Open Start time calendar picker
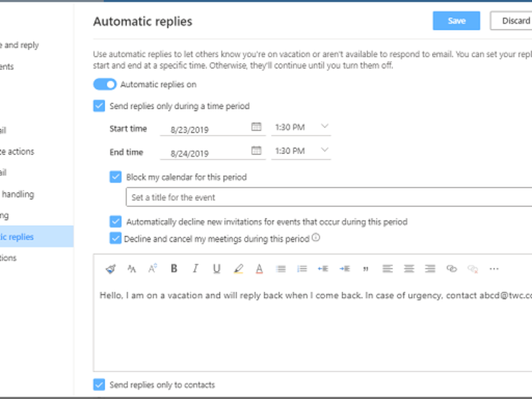The width and height of the screenshot is (532, 399). click(256, 127)
